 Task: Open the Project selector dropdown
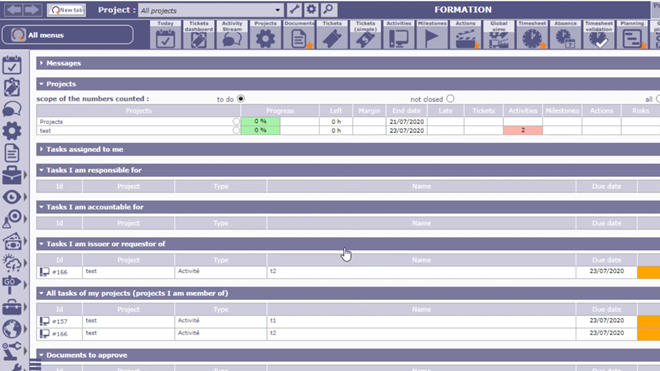[x=210, y=10]
